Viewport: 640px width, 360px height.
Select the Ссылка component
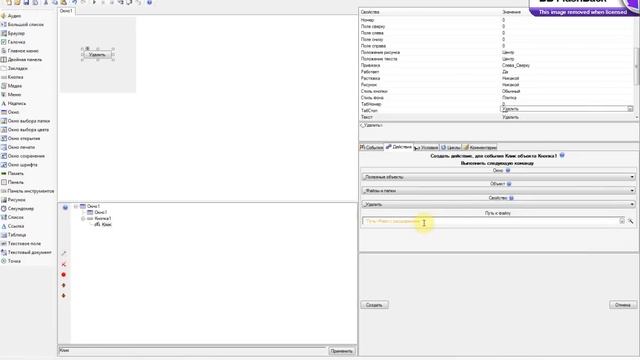(x=13, y=226)
